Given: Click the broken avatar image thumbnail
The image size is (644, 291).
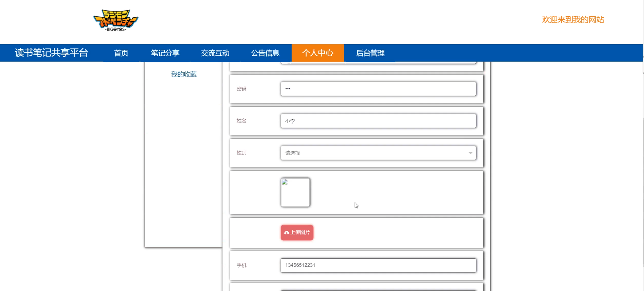Looking at the screenshot, I should [x=295, y=192].
